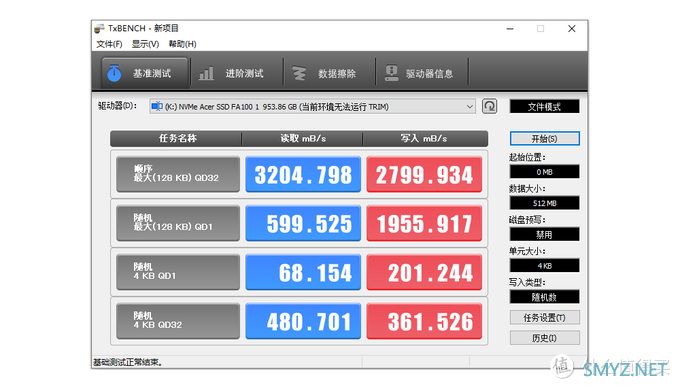
Task: Click read result 599.525
Action: coord(303,223)
